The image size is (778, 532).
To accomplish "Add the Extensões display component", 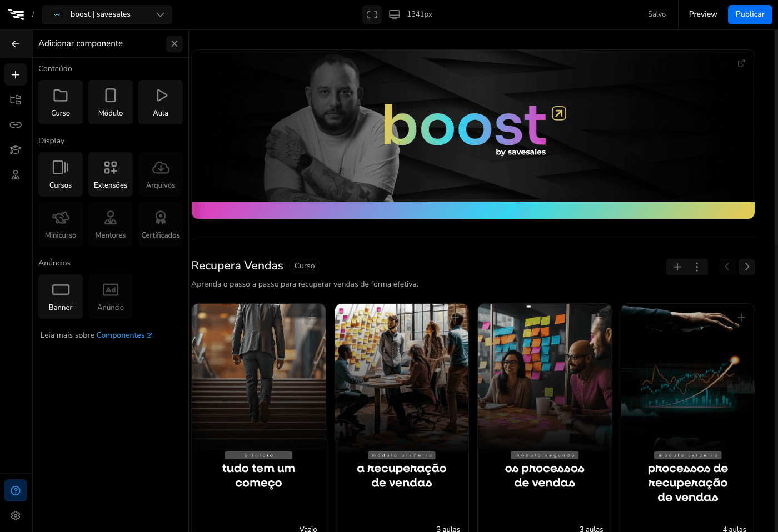I will 111,174.
